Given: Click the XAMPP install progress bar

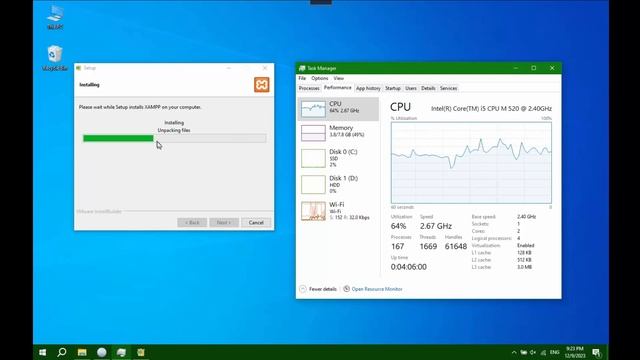Looking at the screenshot, I should [x=174, y=138].
